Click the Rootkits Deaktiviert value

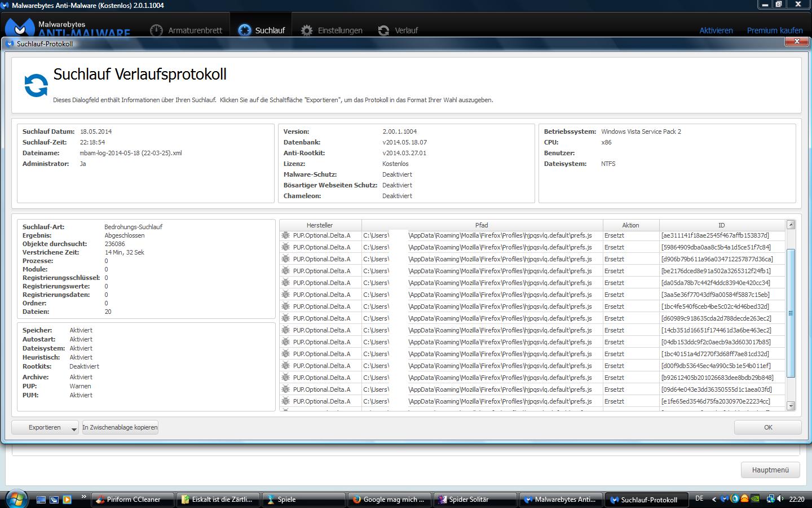(x=84, y=366)
